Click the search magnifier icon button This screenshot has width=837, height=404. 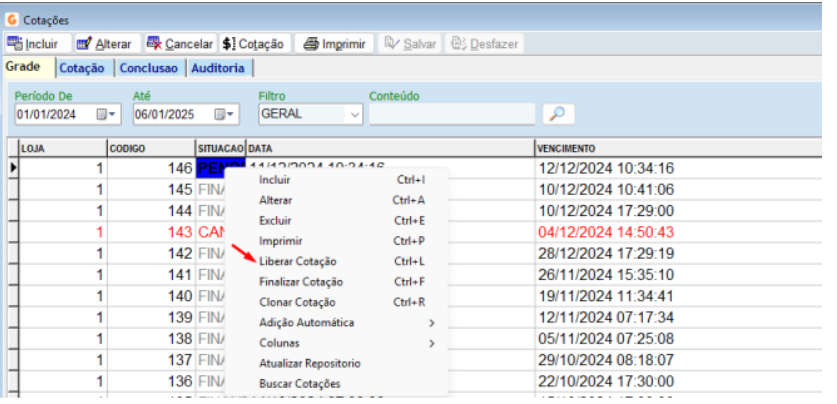558,114
